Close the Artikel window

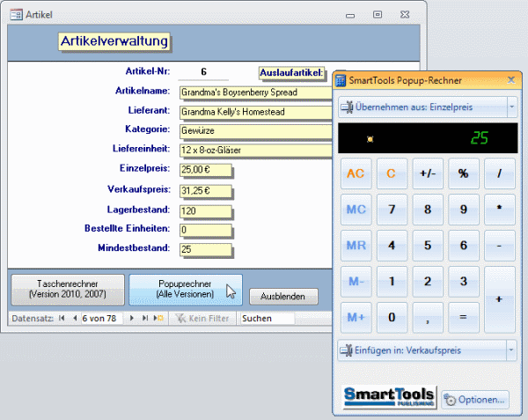(x=405, y=14)
